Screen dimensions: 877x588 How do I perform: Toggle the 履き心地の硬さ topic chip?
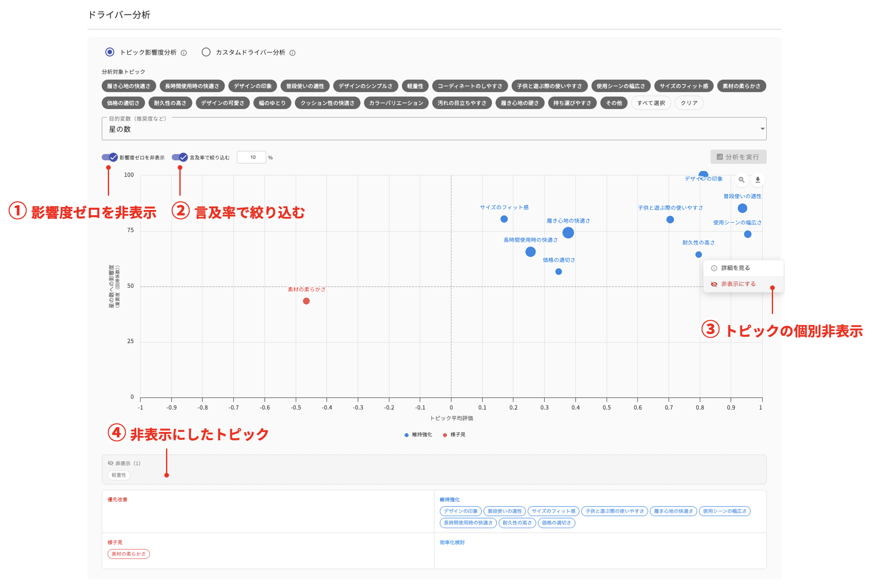[520, 103]
